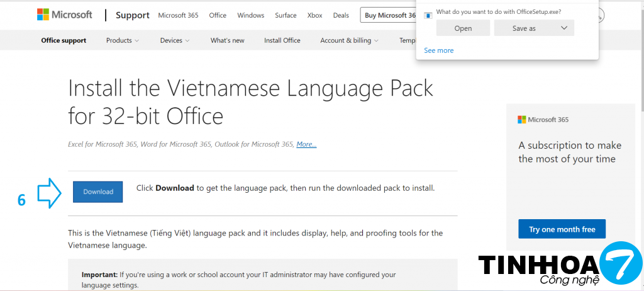
Task: Click the Microsoft logo in the header
Action: (65, 14)
